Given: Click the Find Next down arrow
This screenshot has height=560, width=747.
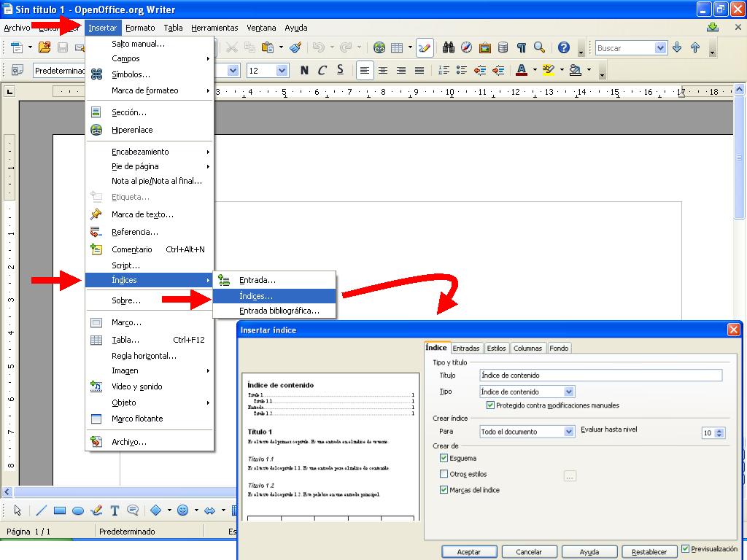Looking at the screenshot, I should (x=677, y=47).
